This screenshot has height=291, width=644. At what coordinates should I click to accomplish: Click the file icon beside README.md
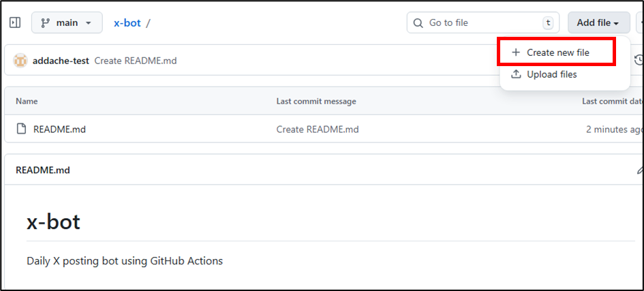(x=21, y=129)
